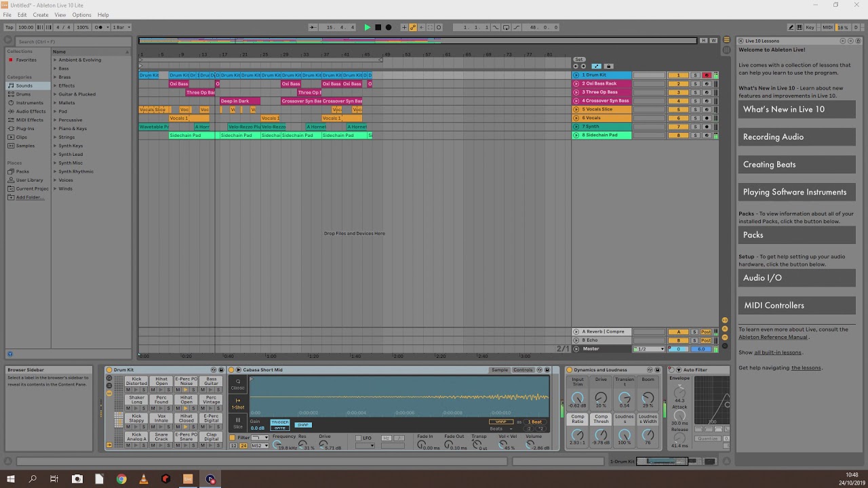The image size is (868, 488).
Task: Toggle the Automation Mode icon
Action: [x=596, y=66]
